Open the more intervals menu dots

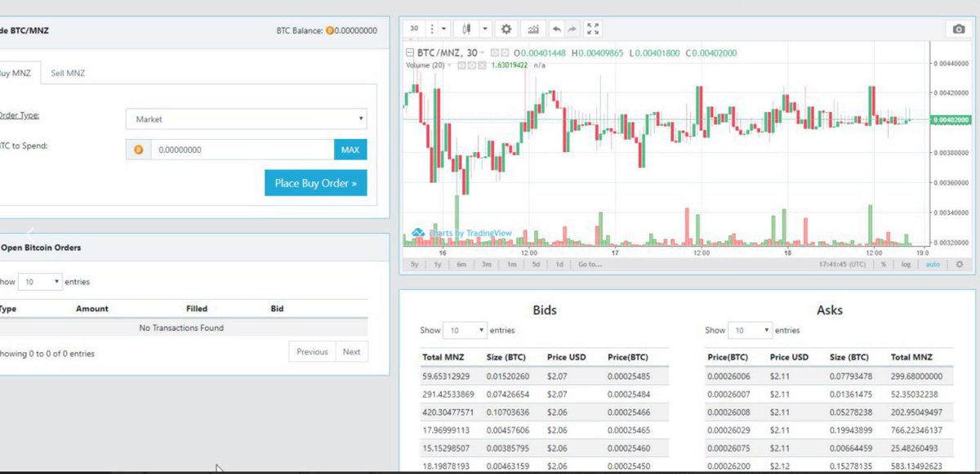(432, 29)
